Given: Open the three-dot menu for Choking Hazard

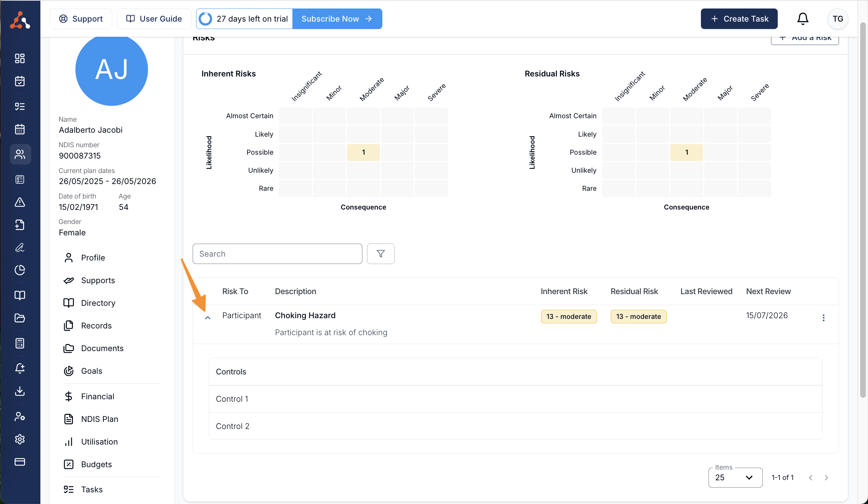Looking at the screenshot, I should 823,317.
